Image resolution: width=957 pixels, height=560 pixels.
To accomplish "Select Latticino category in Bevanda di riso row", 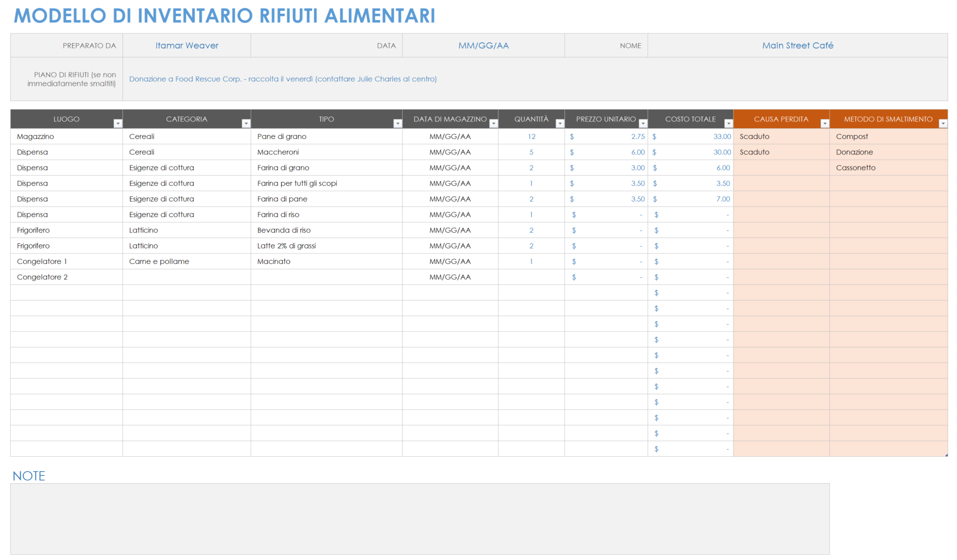I will 187,230.
